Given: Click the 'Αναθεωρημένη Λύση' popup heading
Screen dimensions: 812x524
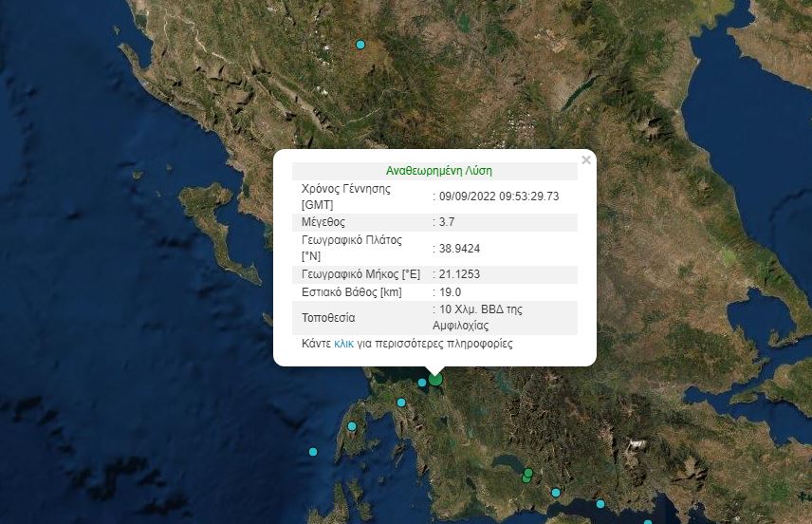Looking at the screenshot, I should 438,172.
